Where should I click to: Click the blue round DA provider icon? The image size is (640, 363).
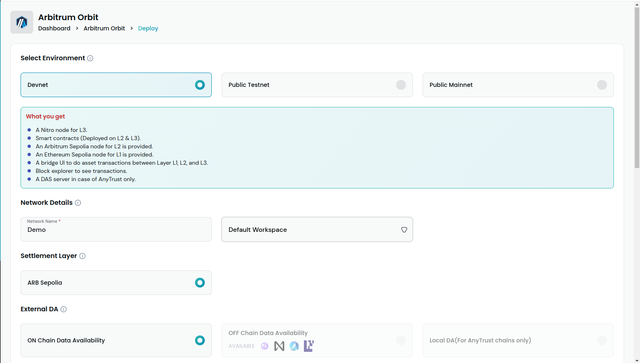294,346
